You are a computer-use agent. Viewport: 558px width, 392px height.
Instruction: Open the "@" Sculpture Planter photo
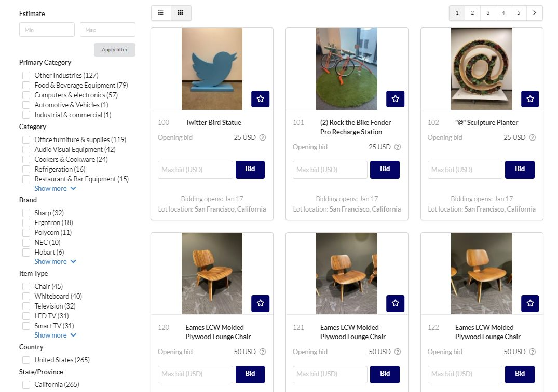pos(482,69)
